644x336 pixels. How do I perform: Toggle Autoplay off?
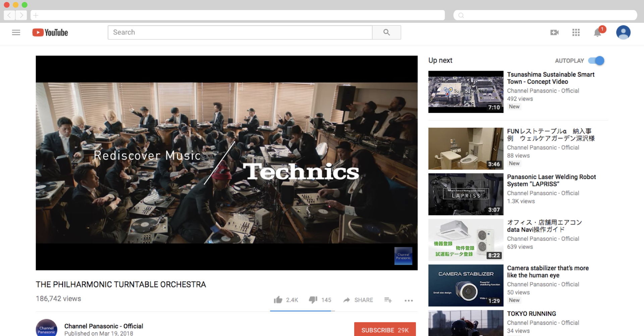[x=597, y=60]
